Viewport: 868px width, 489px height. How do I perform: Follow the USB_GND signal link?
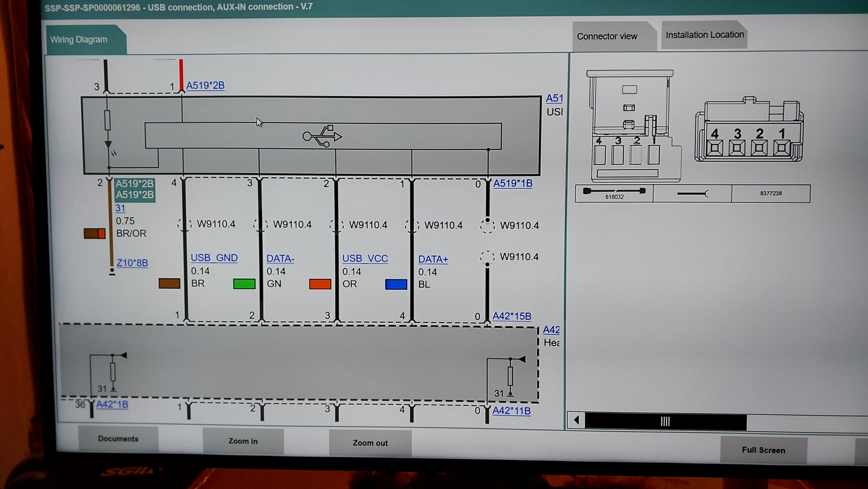tap(214, 258)
